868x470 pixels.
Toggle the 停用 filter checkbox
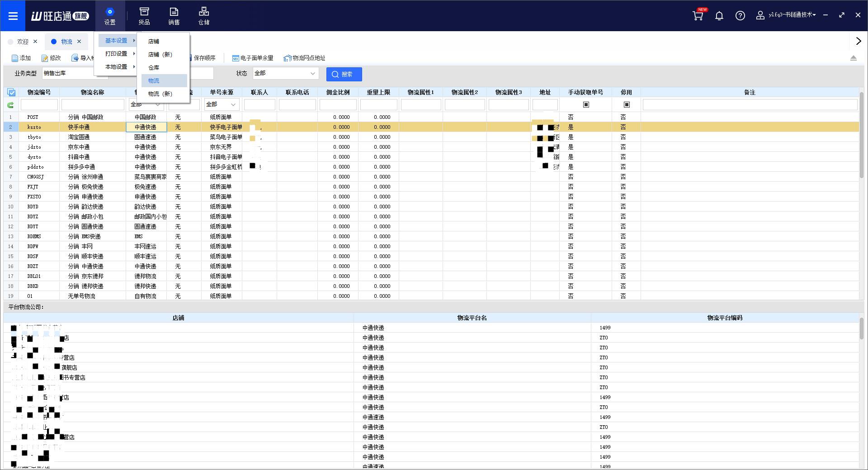coord(627,104)
